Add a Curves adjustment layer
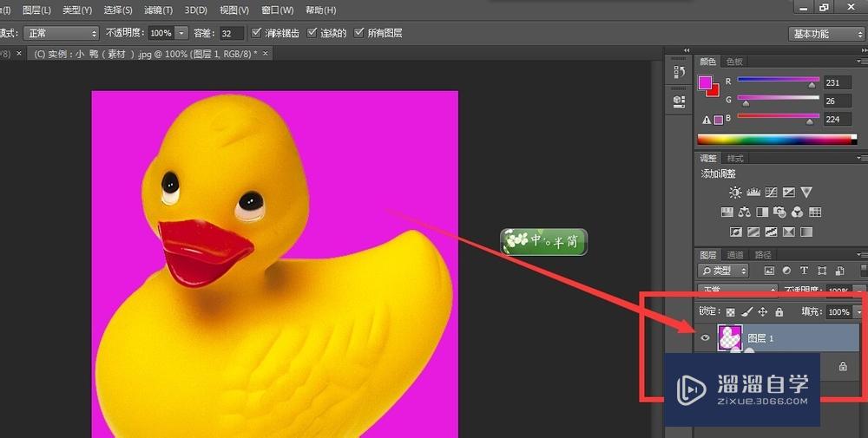This screenshot has width=868, height=438. pos(771,193)
